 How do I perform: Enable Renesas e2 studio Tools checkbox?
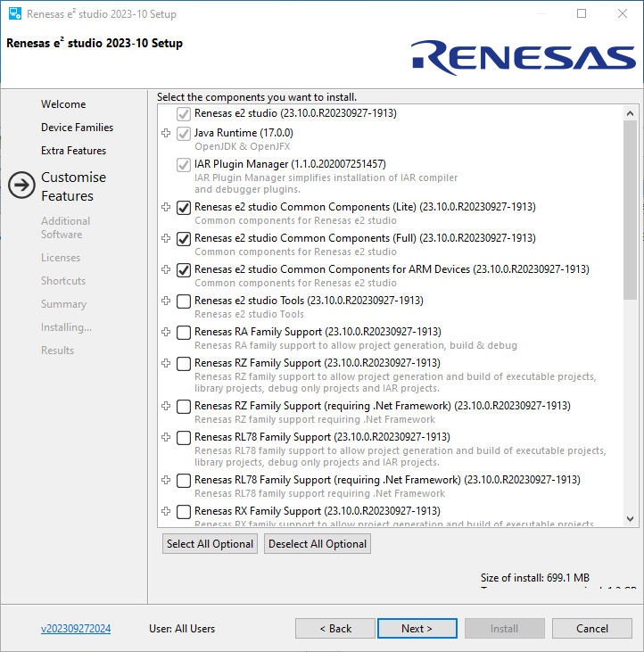coord(184,301)
